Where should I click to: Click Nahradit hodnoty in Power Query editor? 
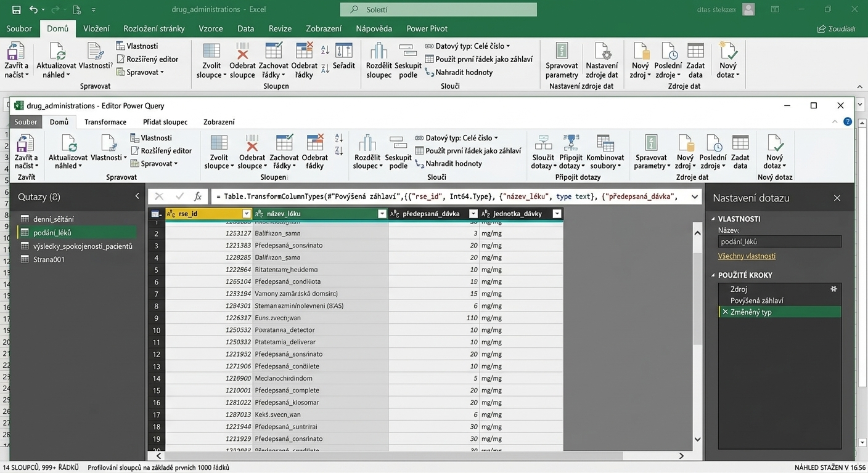[449, 163]
